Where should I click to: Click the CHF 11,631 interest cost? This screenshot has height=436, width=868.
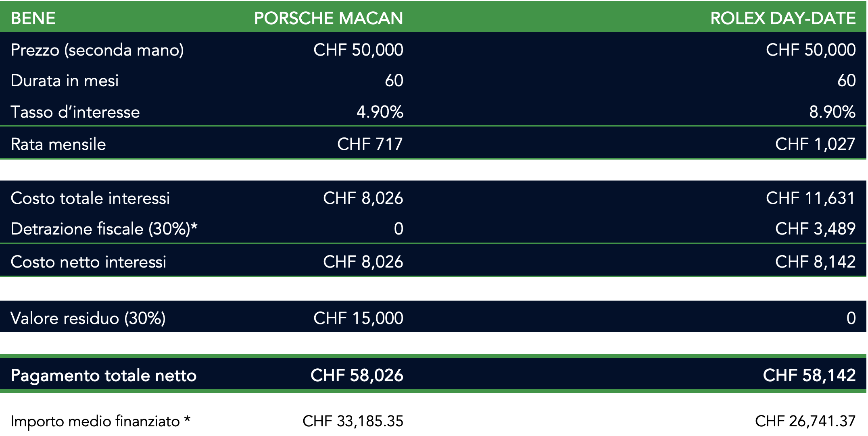(811, 198)
